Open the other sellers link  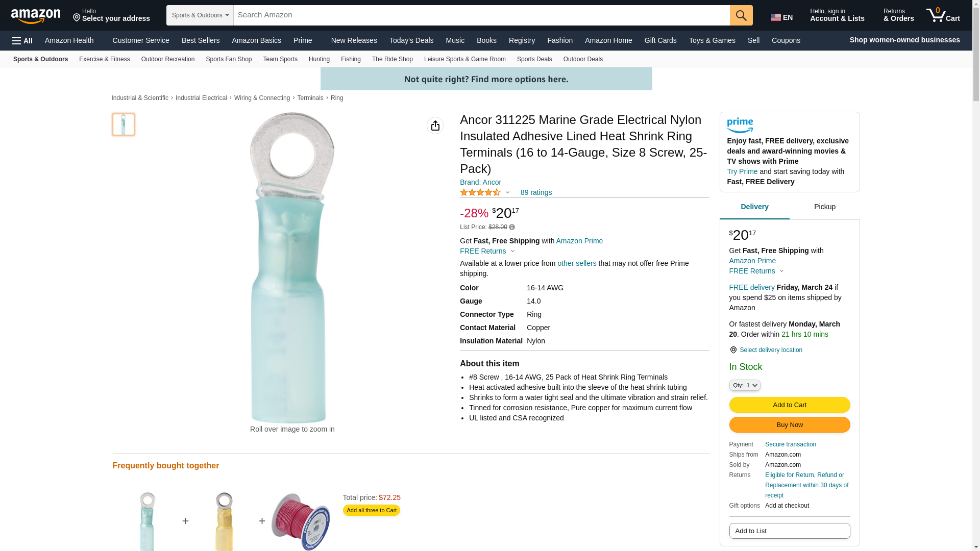pos(577,263)
